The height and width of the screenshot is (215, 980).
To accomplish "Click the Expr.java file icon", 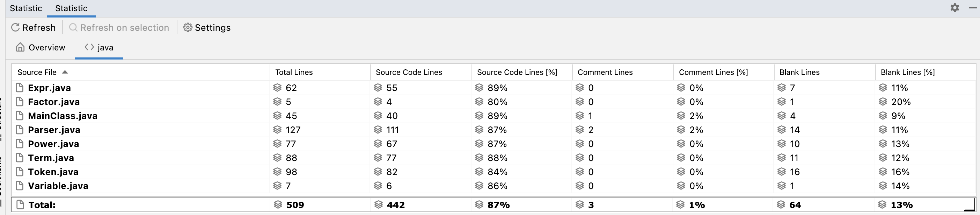I will [x=20, y=88].
